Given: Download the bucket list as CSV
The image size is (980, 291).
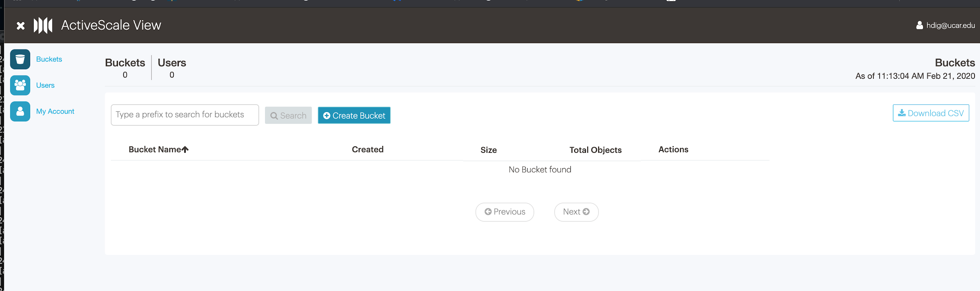Looking at the screenshot, I should (x=931, y=113).
